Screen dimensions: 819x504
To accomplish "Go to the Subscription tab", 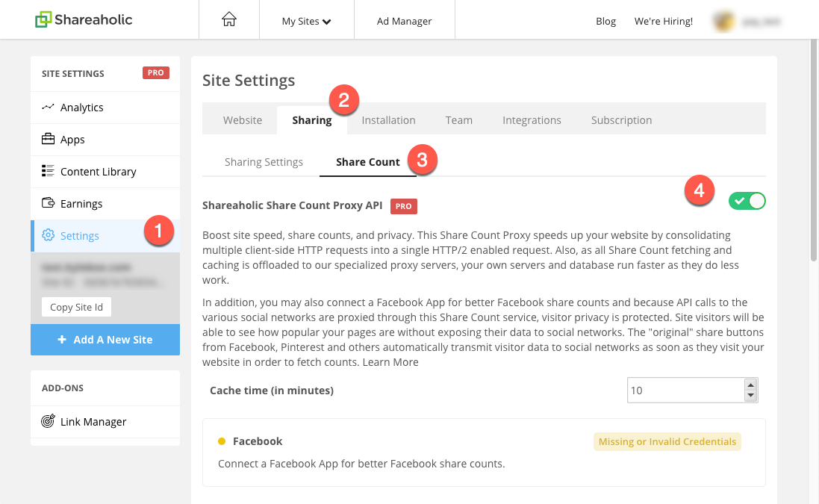I will (622, 120).
